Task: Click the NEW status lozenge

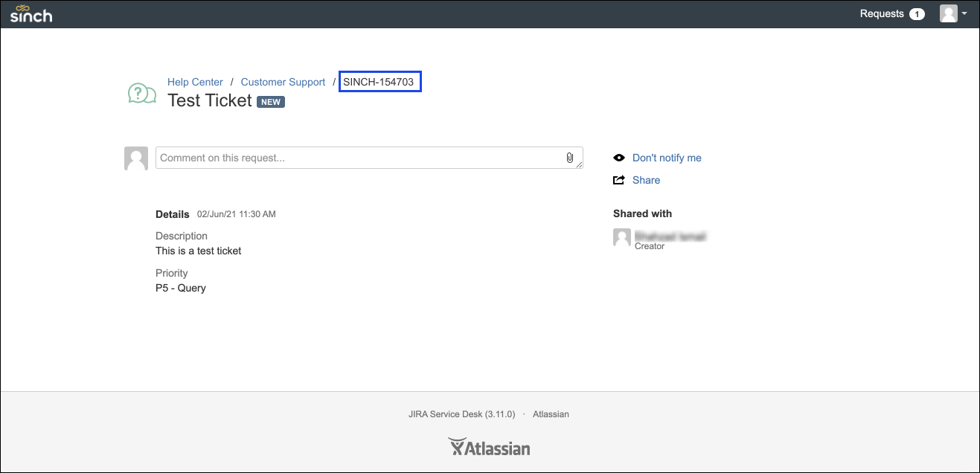Action: coord(270,101)
